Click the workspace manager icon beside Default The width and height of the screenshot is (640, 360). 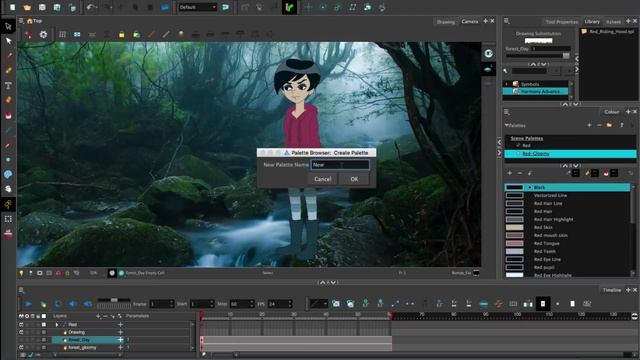click(225, 7)
